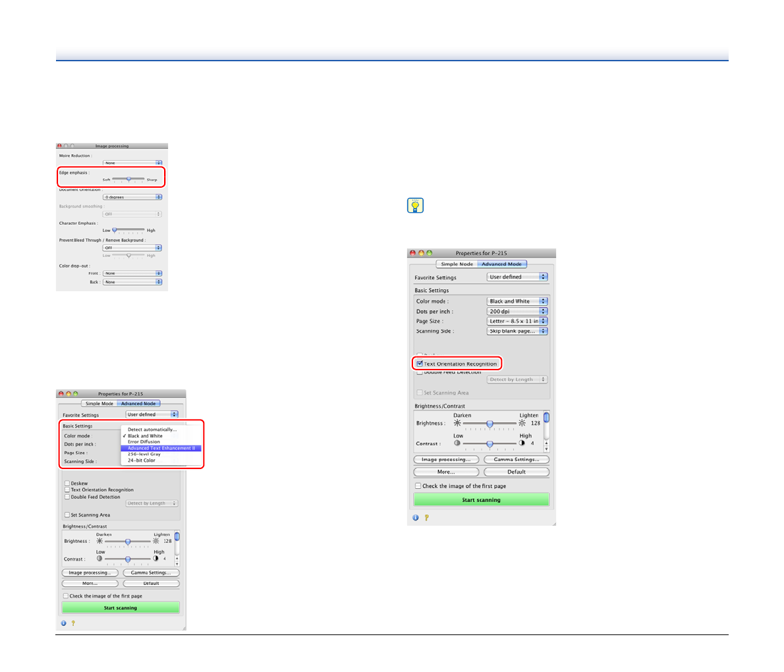Click the Skip blank page Scanning Side field

tap(517, 331)
